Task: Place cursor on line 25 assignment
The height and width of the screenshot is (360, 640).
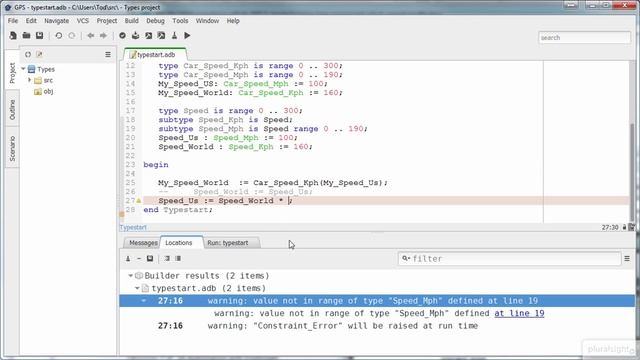Action: [x=273, y=183]
